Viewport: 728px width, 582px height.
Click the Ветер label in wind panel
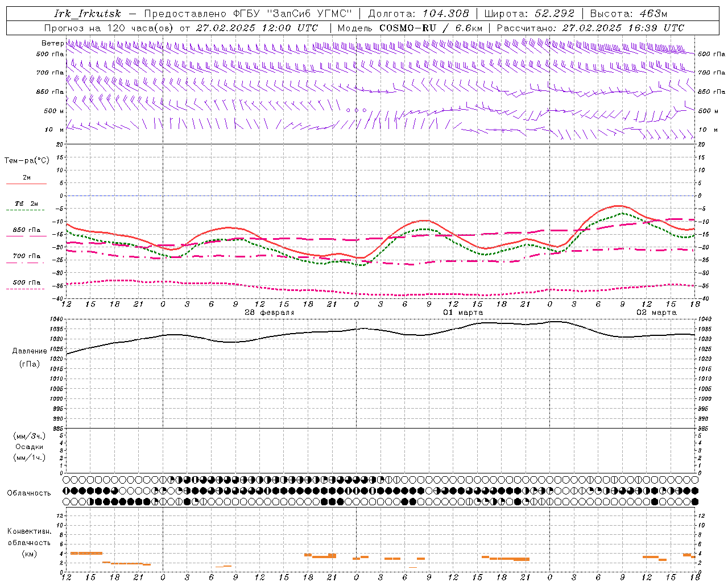pyautogui.click(x=53, y=43)
